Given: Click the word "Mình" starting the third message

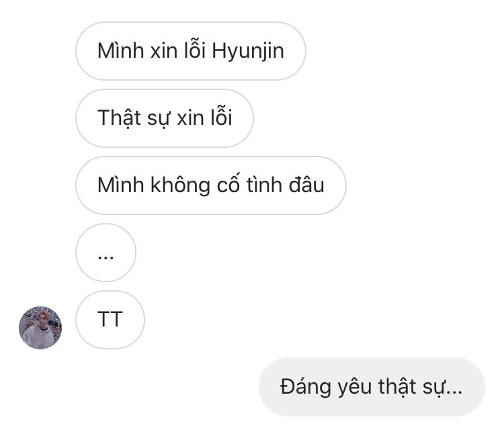Looking at the screenshot, I should [120, 185].
